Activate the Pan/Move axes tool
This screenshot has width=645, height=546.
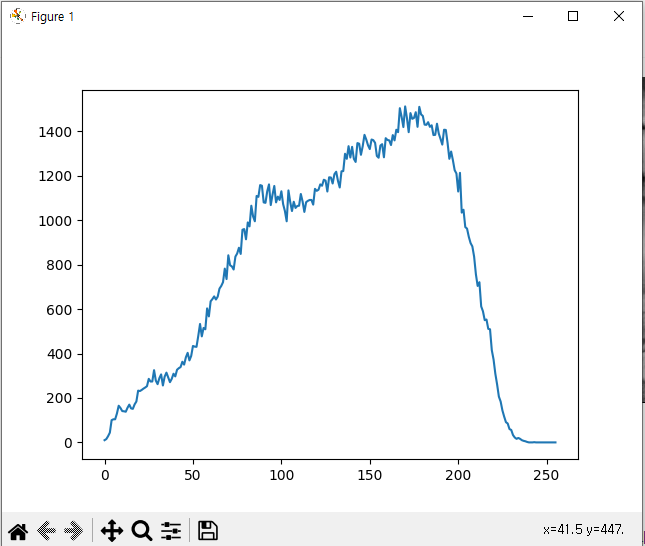[x=112, y=530]
